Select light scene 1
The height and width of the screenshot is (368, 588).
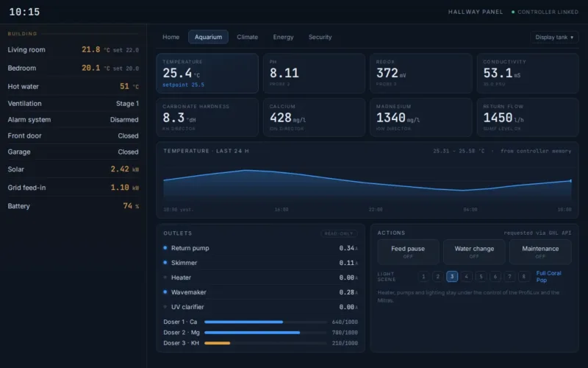tap(423, 277)
